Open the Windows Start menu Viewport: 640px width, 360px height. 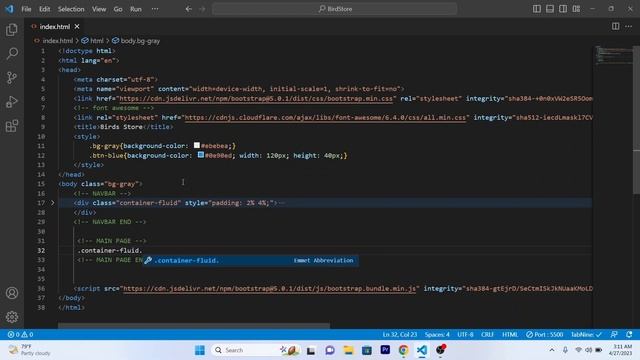(x=200, y=350)
